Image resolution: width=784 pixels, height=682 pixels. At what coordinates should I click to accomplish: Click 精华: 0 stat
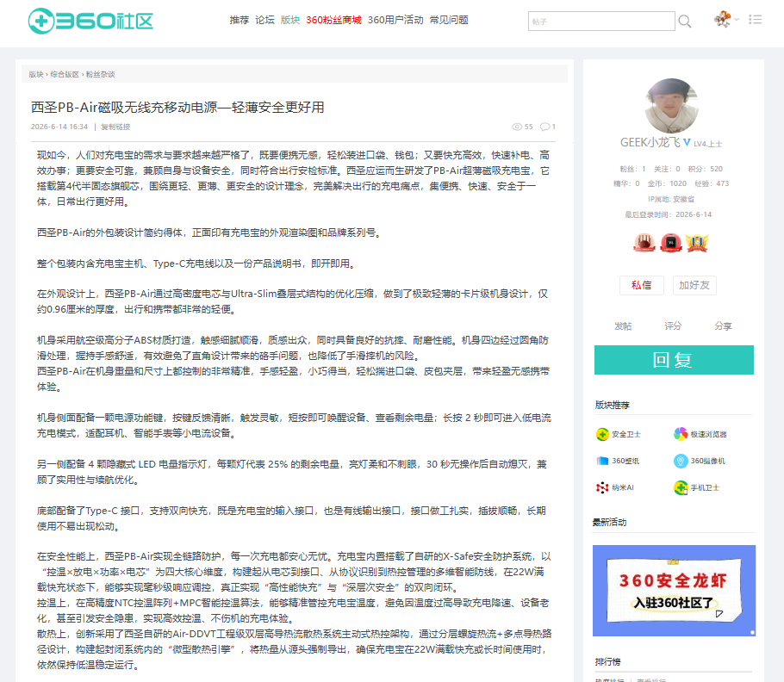click(626, 184)
